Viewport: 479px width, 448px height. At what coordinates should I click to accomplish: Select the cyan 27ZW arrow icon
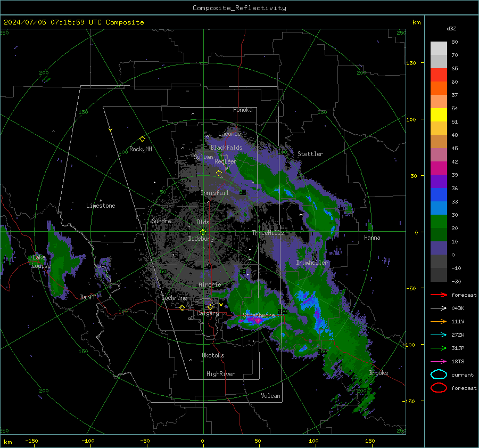pyautogui.click(x=439, y=335)
